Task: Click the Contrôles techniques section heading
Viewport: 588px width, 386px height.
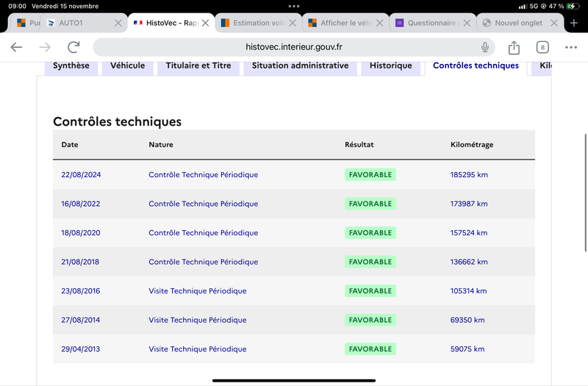Action: coord(117,121)
